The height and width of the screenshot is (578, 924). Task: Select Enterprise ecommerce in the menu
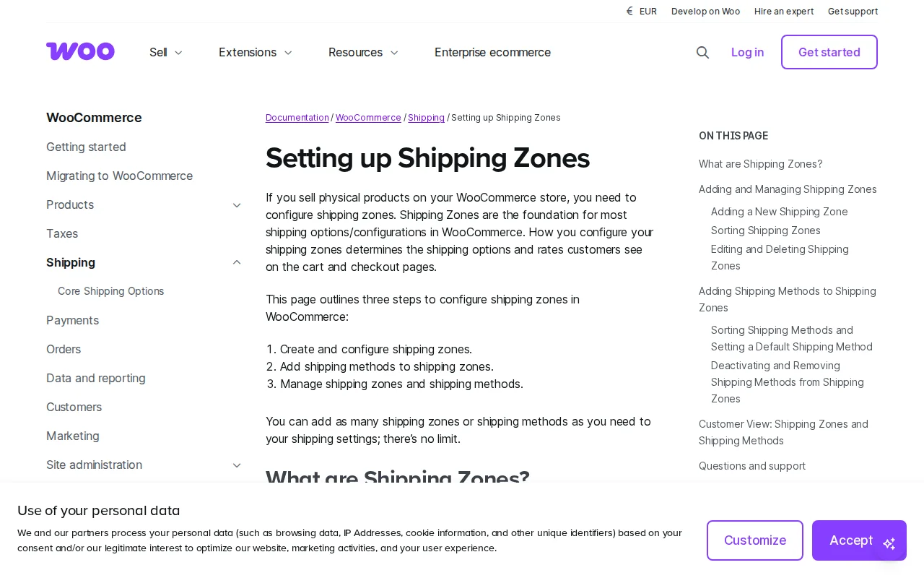[x=492, y=52]
